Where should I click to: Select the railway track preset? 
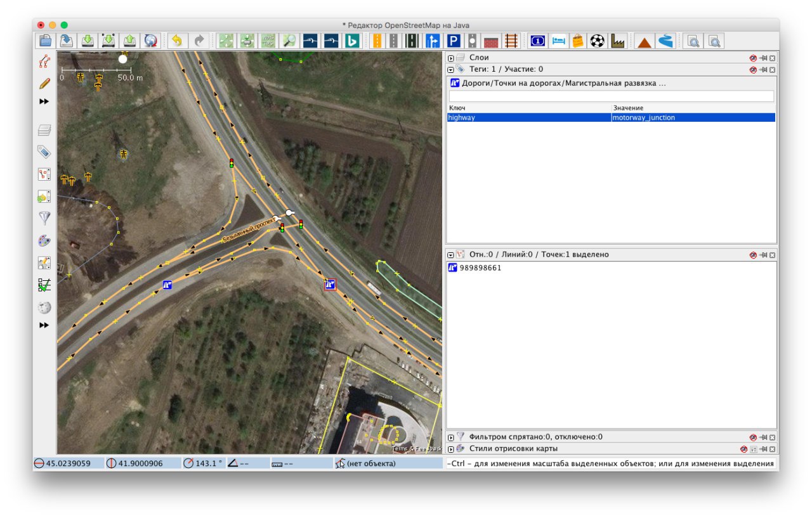511,41
